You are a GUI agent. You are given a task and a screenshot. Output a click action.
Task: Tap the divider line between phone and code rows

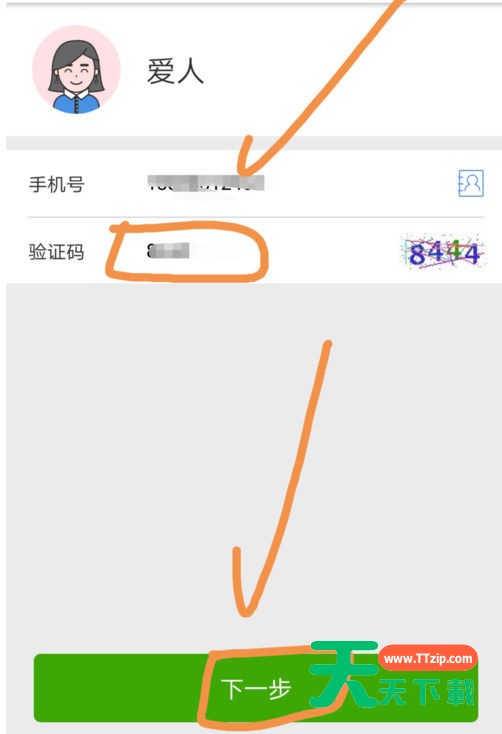tap(256, 217)
